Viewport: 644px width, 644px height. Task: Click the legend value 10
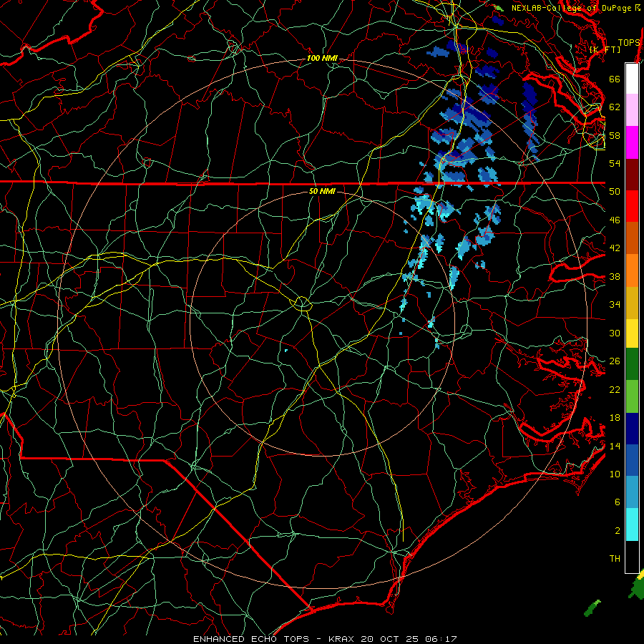pos(615,474)
